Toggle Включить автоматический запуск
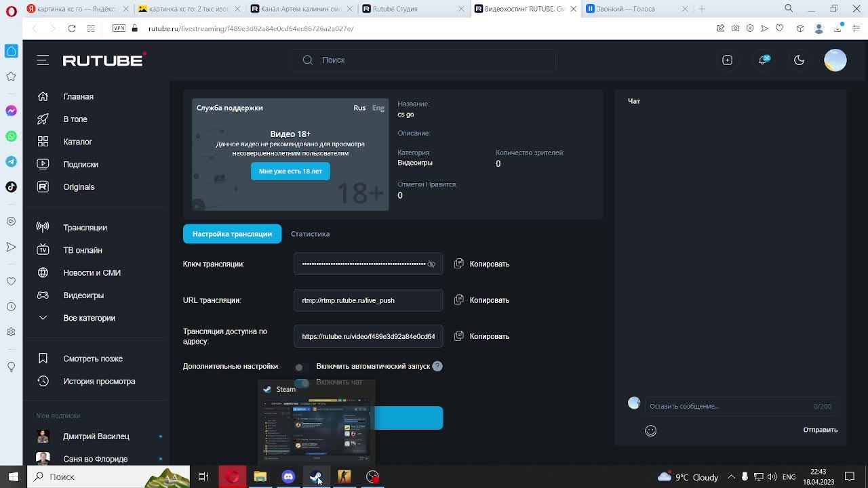Screen dimensions: 868x488 (x=302, y=367)
